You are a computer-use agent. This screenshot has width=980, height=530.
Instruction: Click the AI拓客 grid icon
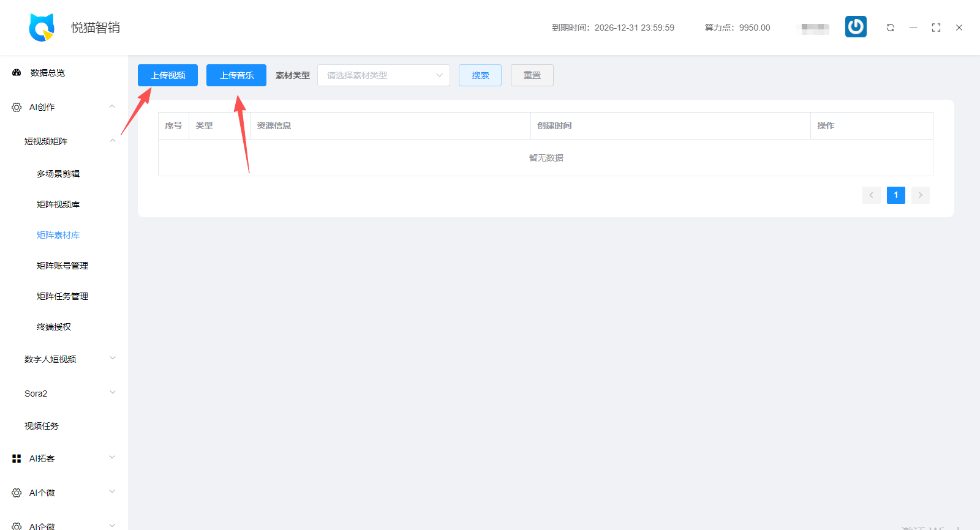pyautogui.click(x=17, y=458)
